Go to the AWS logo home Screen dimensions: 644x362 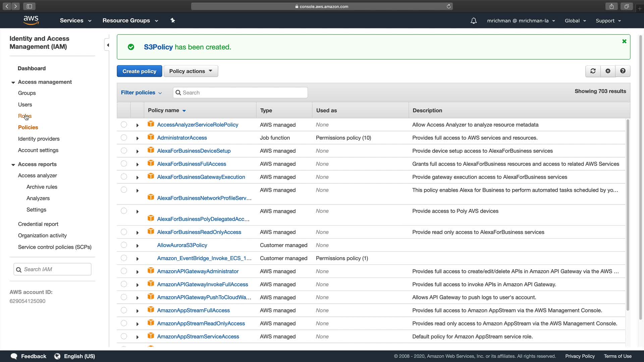(x=31, y=20)
